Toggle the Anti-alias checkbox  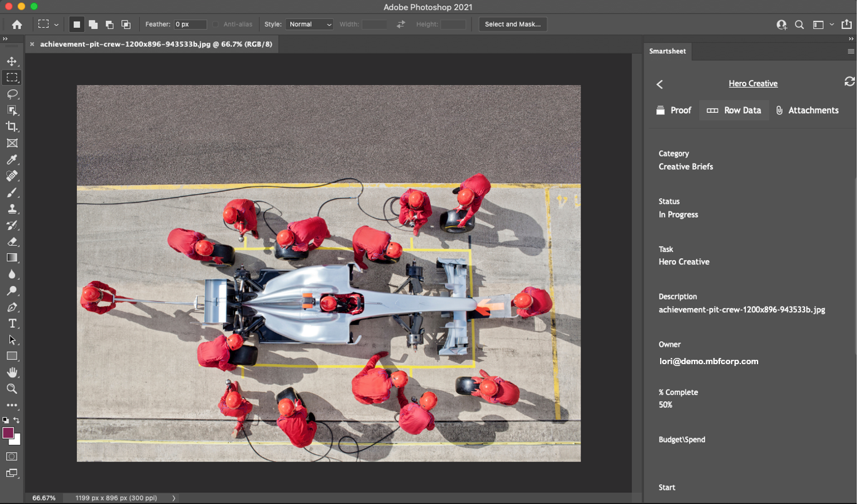coord(215,25)
